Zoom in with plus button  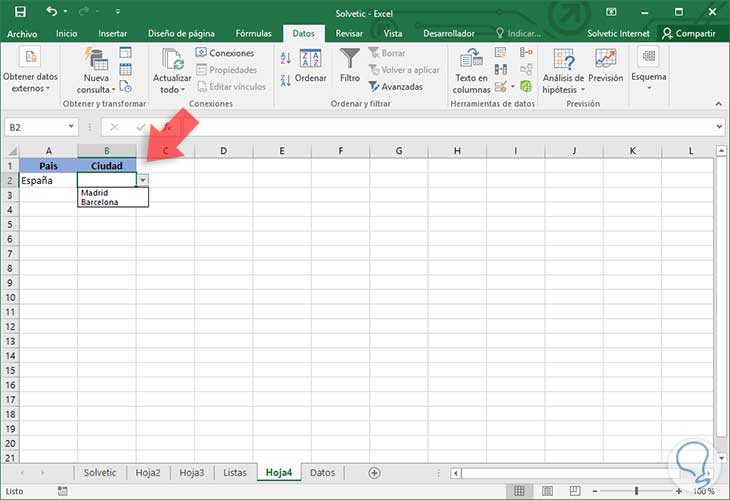click(678, 491)
